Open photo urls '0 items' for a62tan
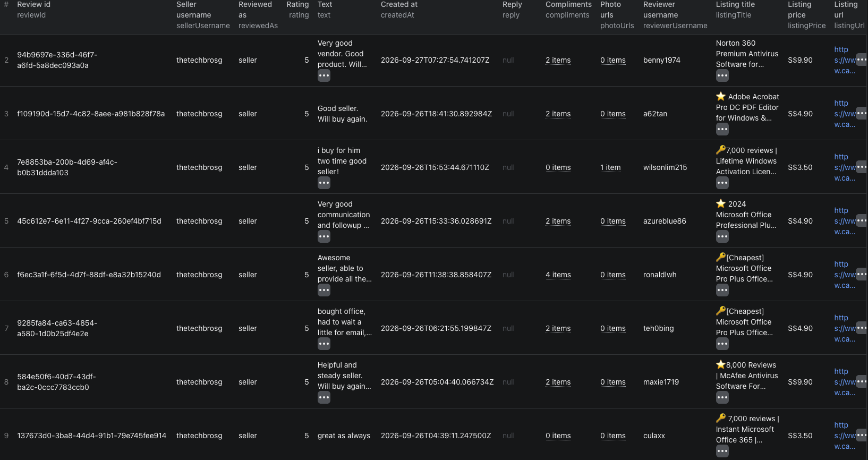 point(613,114)
